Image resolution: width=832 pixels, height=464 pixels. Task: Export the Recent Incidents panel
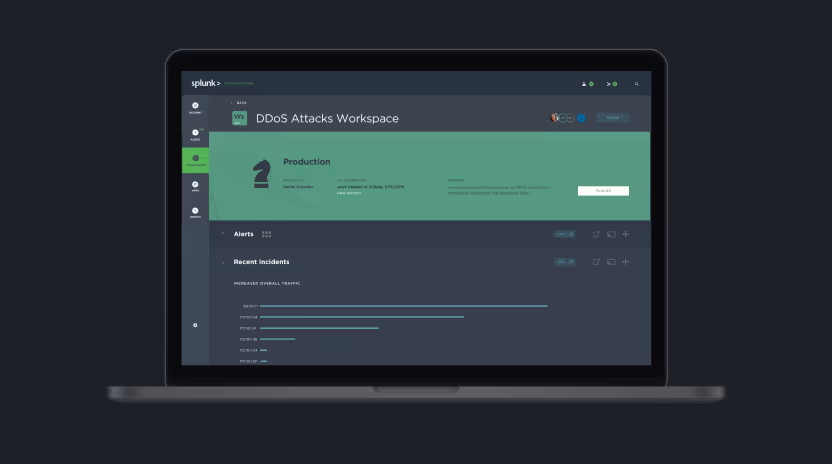(596, 262)
